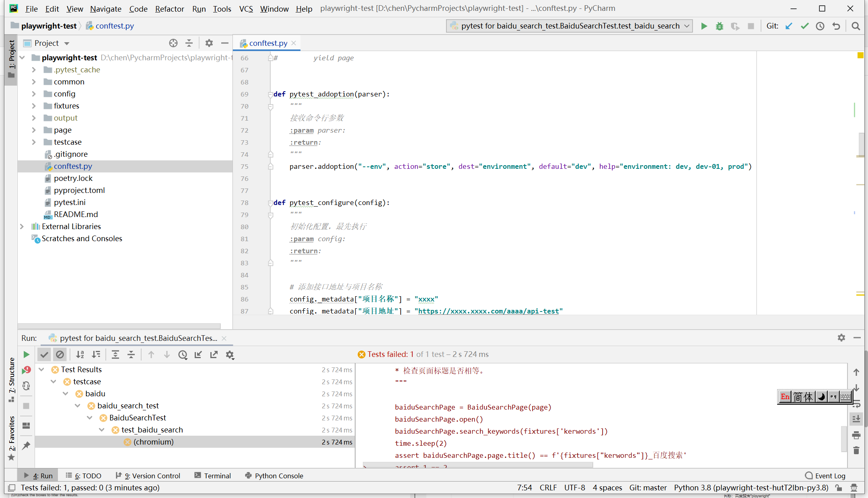The image size is (868, 498).
Task: Click the Git update project arrow
Action: (x=789, y=26)
